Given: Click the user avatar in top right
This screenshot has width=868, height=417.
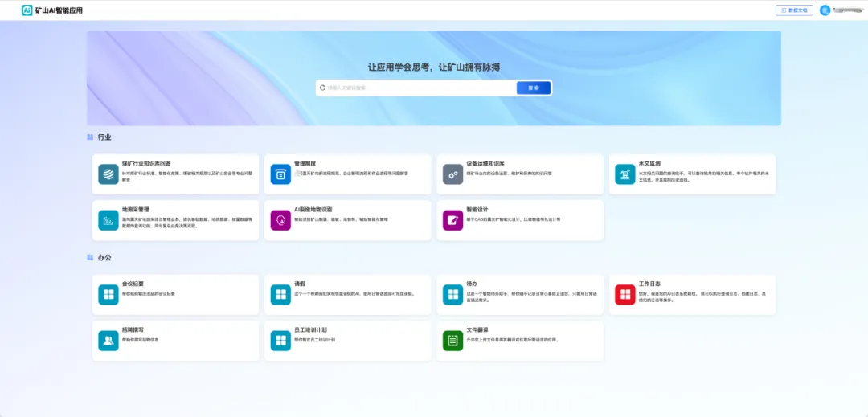Looking at the screenshot, I should click(x=824, y=10).
